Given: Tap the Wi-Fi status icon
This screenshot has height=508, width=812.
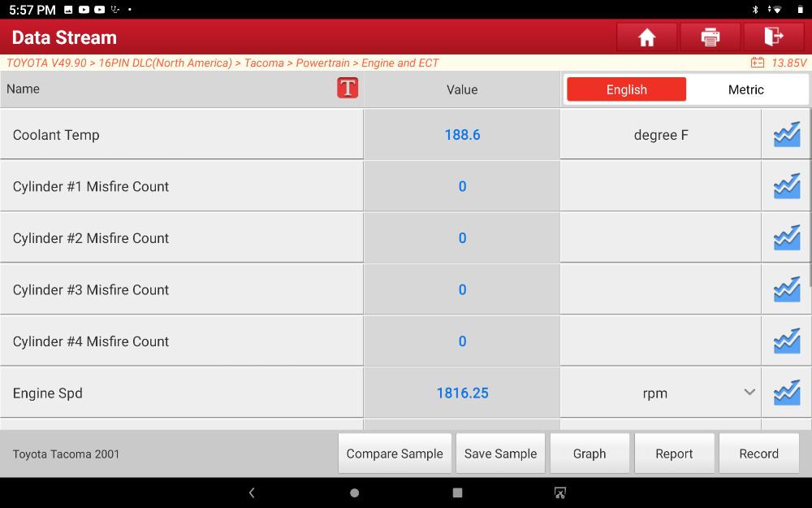Looking at the screenshot, I should click(x=775, y=9).
